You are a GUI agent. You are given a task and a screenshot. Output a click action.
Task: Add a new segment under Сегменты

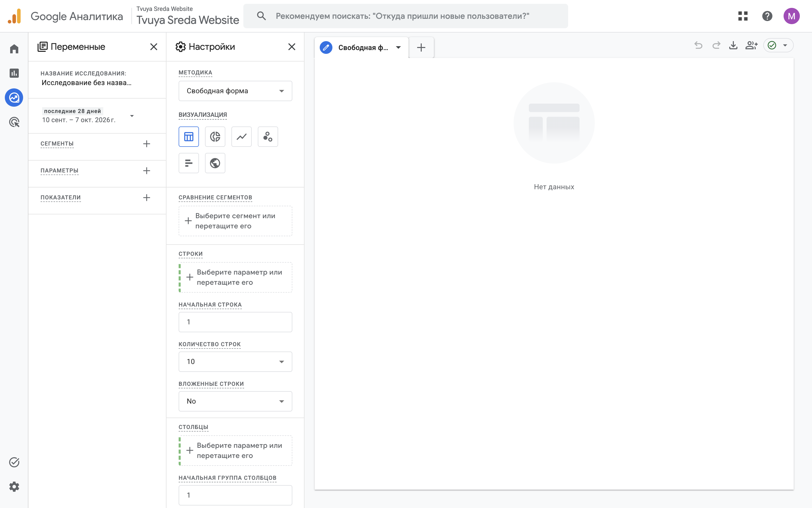(147, 144)
